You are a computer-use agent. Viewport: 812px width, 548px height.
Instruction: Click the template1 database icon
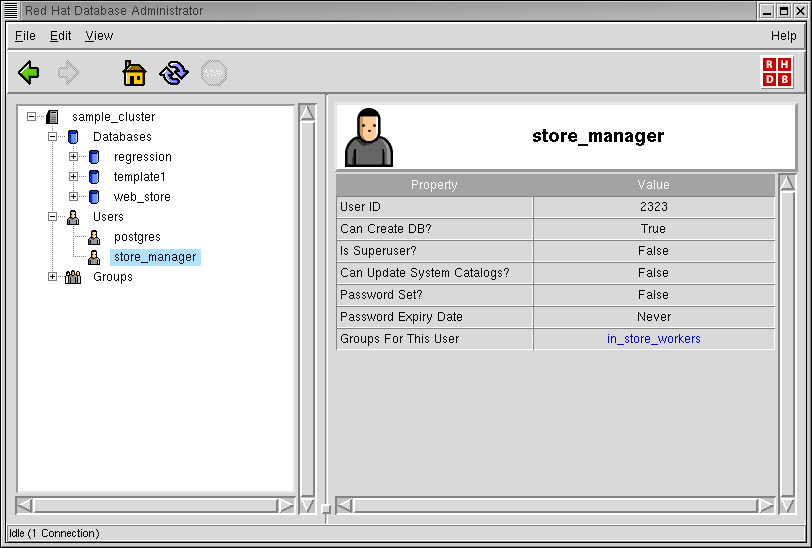pyautogui.click(x=94, y=177)
